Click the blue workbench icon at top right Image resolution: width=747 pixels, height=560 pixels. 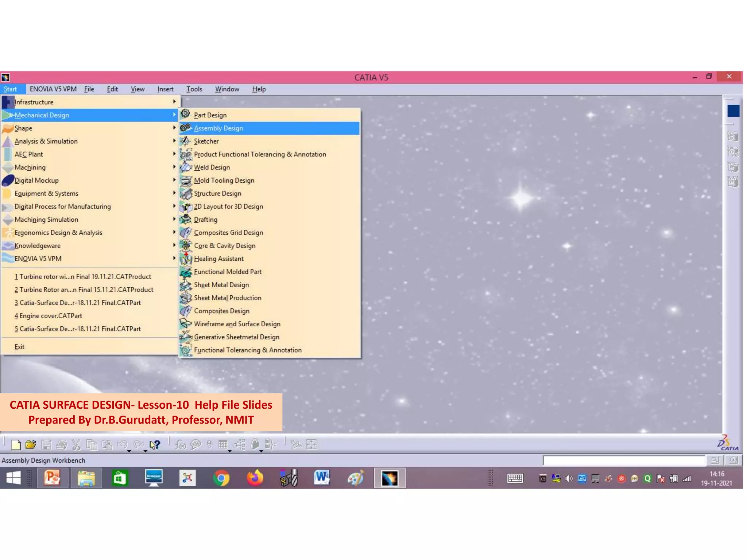pyautogui.click(x=733, y=111)
